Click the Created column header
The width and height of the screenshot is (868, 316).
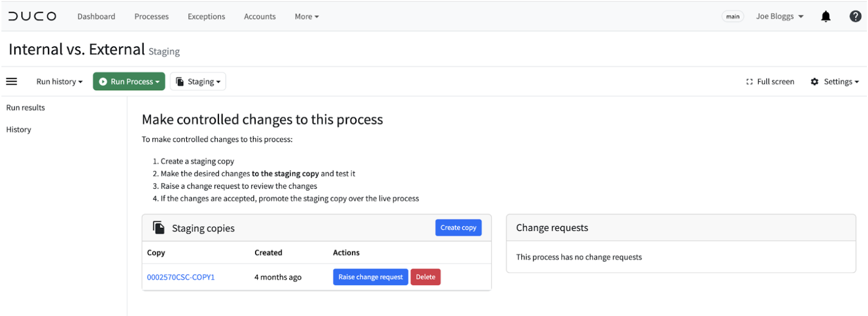point(268,253)
